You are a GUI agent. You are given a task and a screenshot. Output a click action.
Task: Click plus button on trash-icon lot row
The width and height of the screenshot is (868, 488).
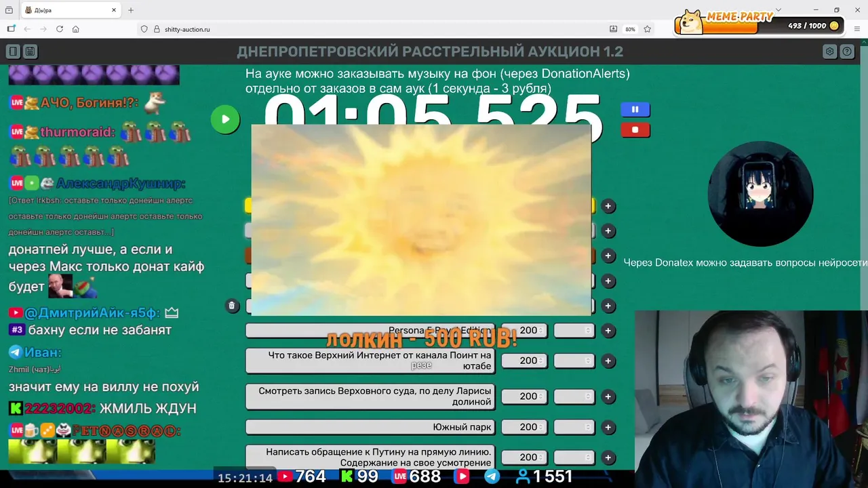coord(608,306)
